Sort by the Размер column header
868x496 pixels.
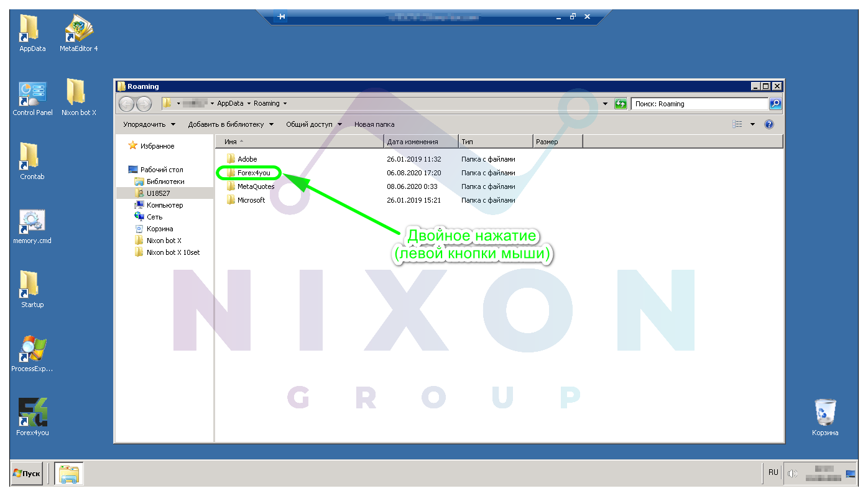coord(558,142)
